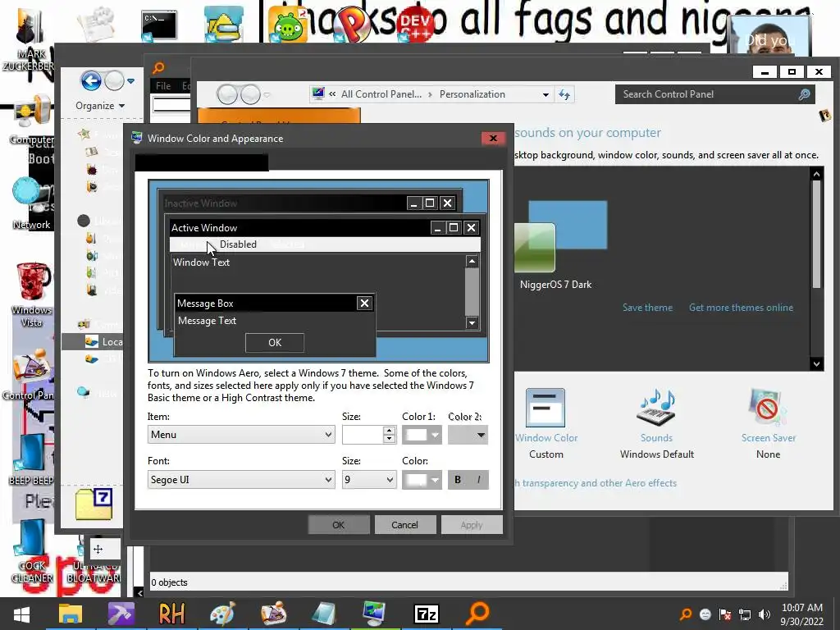Image resolution: width=840 pixels, height=630 pixels.
Task: Toggle Bold font style button
Action: click(x=458, y=480)
